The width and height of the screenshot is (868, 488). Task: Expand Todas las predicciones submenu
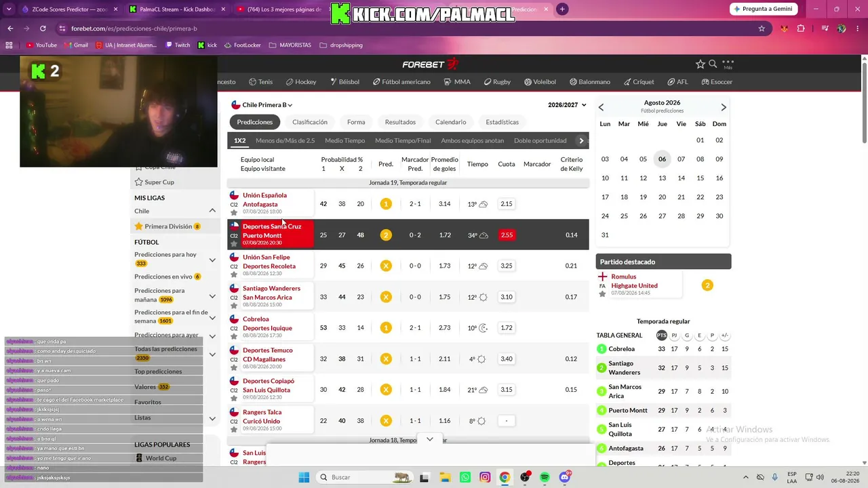click(212, 354)
